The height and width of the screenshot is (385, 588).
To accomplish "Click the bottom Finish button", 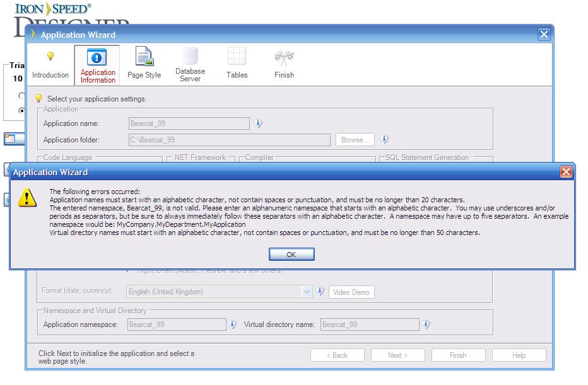I will pyautogui.click(x=458, y=355).
